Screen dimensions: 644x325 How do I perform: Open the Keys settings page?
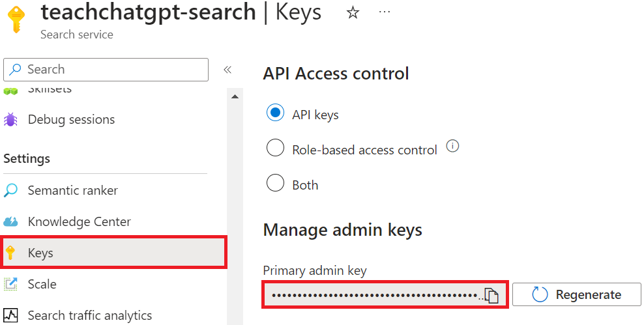click(x=40, y=253)
